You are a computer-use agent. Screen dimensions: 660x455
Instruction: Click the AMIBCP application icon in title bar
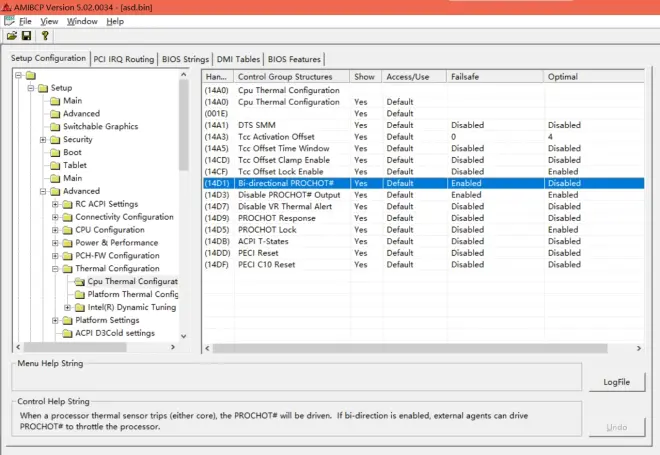tap(6, 7)
